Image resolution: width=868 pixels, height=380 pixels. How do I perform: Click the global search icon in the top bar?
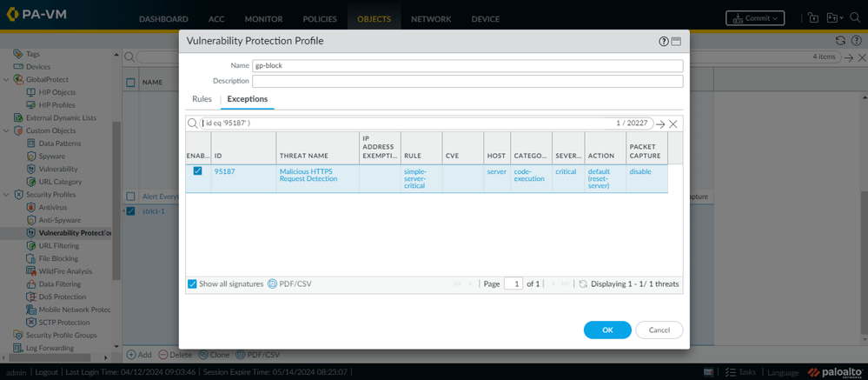click(856, 18)
